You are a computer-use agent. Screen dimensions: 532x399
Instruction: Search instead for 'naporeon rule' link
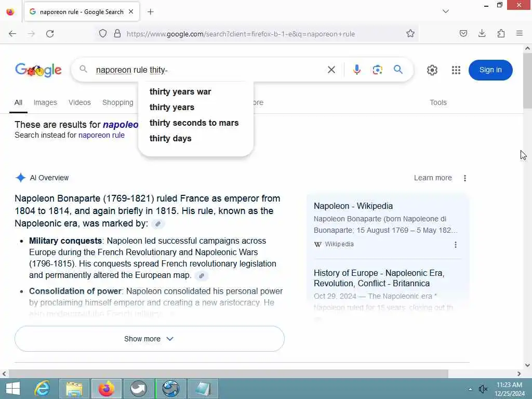101,135
